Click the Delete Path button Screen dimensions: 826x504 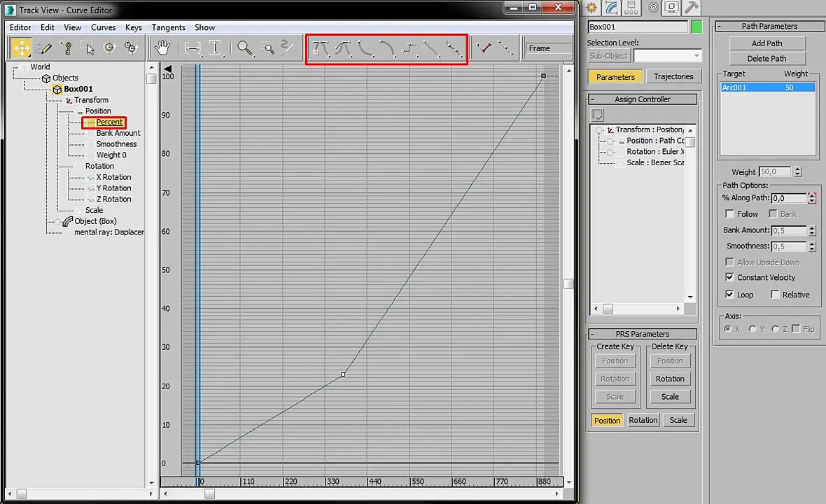pyautogui.click(x=767, y=59)
